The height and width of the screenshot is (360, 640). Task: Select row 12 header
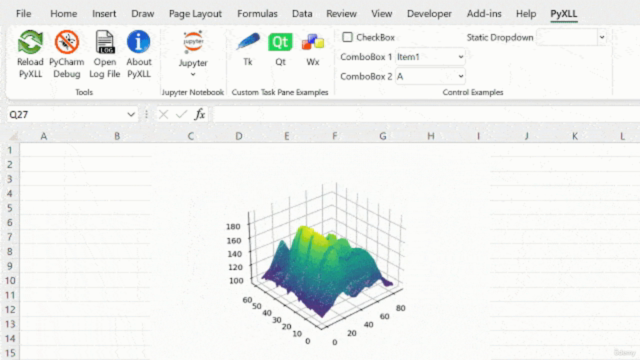coord(10,309)
